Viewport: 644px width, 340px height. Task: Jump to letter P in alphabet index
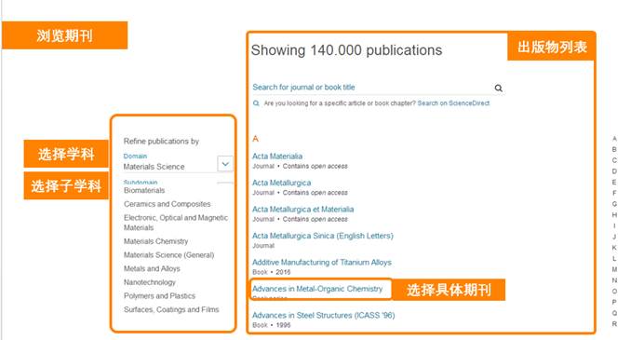(614, 302)
